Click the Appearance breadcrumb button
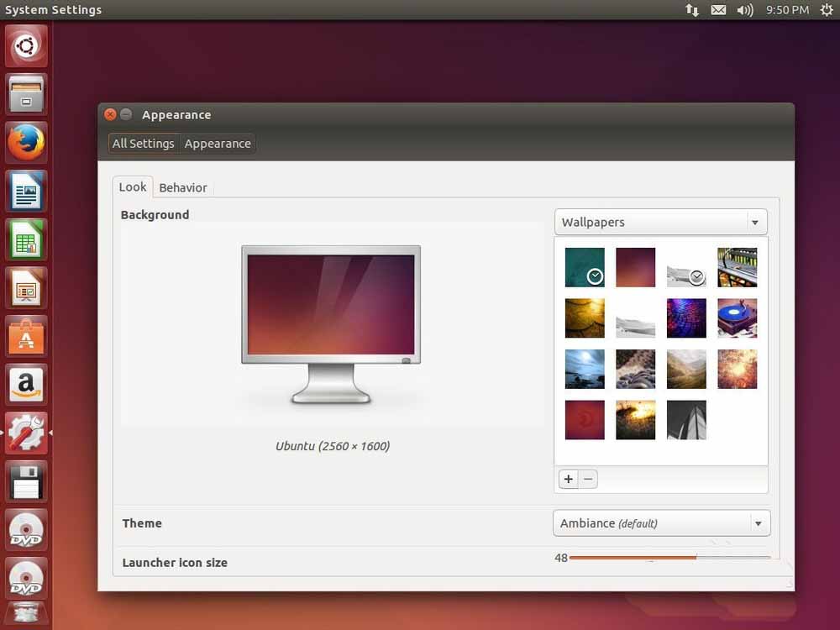The image size is (840, 630). tap(218, 144)
